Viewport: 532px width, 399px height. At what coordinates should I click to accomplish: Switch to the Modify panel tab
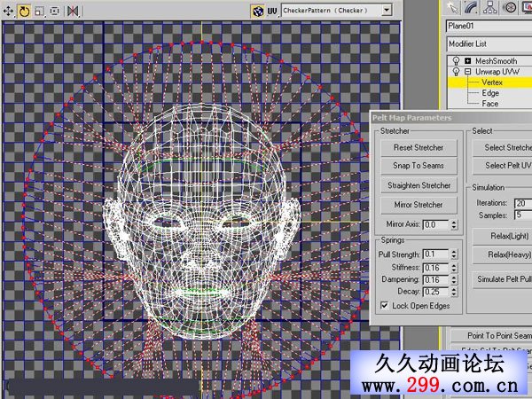[472, 7]
